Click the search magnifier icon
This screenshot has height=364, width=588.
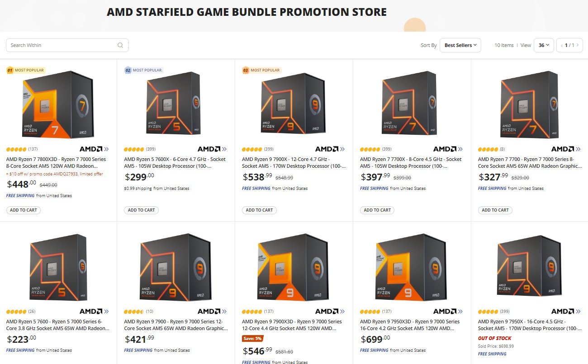120,45
